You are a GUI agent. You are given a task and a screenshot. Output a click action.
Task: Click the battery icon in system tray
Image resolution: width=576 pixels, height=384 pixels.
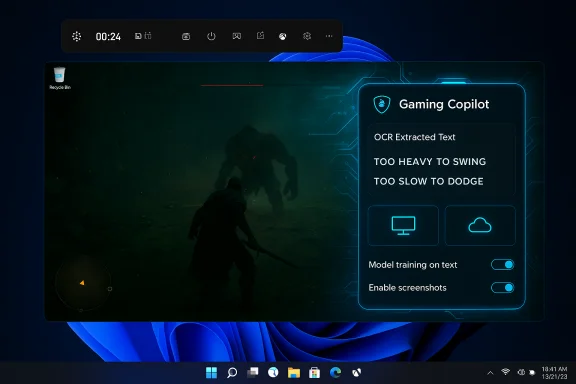(x=532, y=373)
